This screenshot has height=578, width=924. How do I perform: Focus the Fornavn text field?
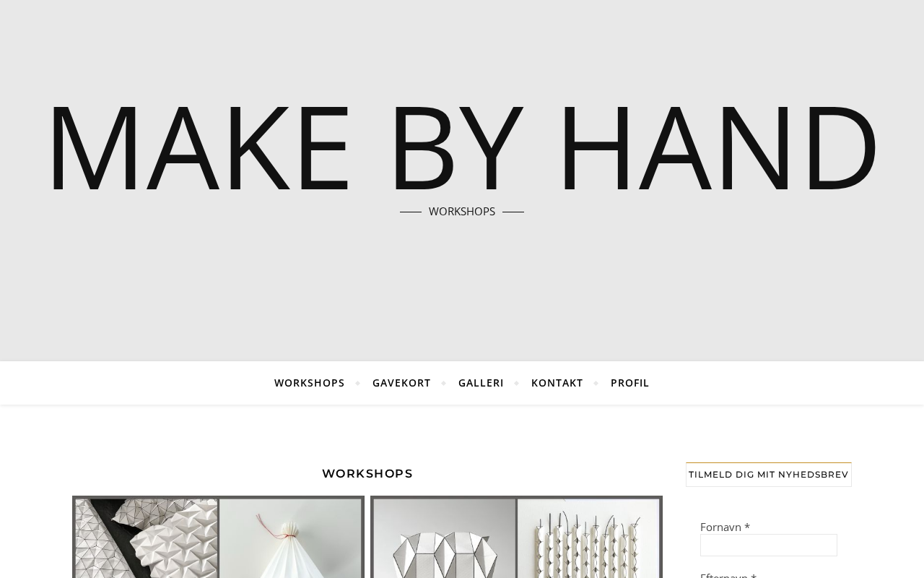[x=769, y=545]
